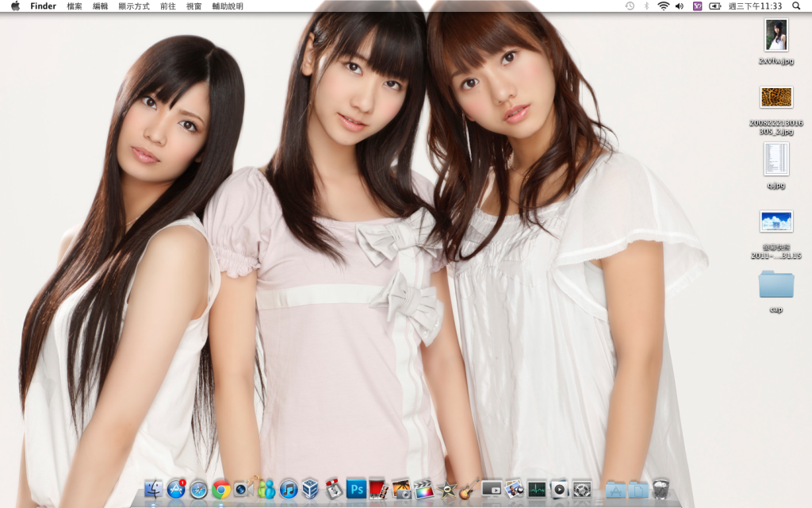The image size is (812, 508).
Task: Launch the App Store dock icon
Action: [x=176, y=489]
